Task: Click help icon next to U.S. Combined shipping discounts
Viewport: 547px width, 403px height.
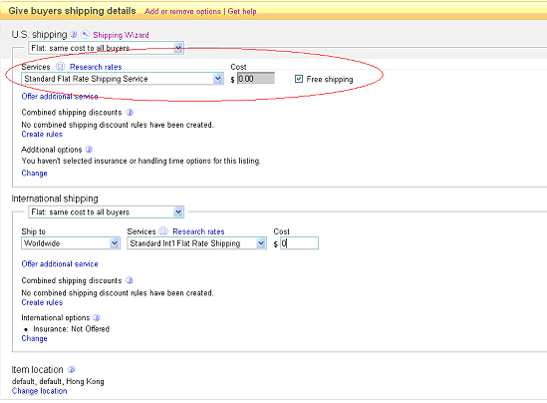Action: (129, 112)
